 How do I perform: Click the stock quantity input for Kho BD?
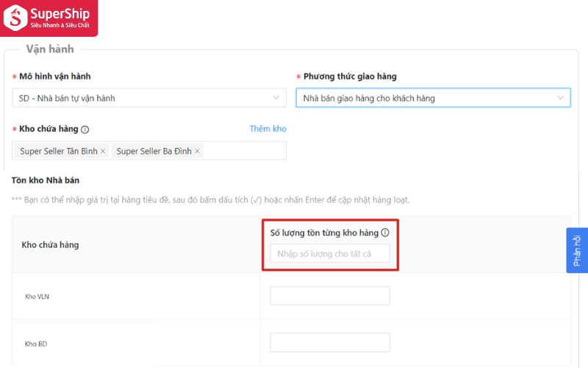329,343
